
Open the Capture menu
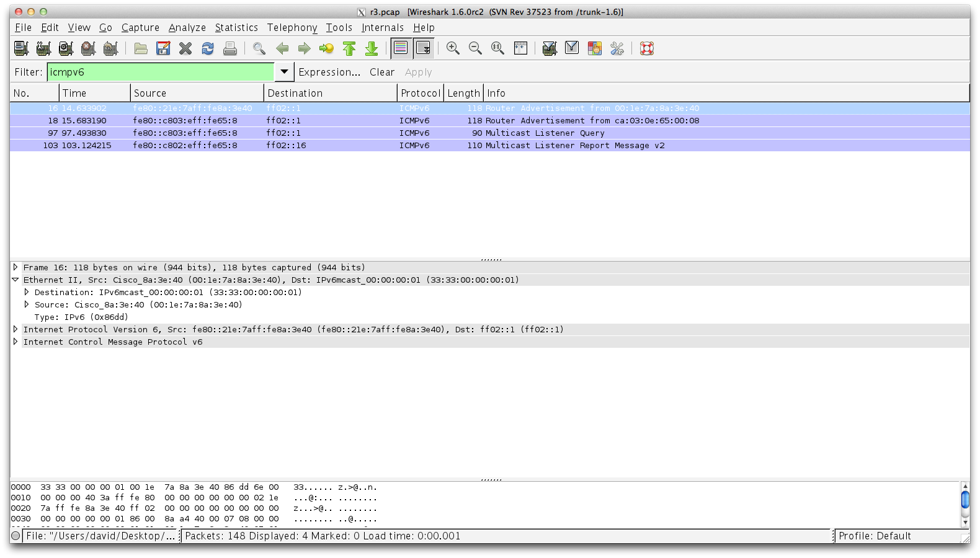[x=140, y=27]
